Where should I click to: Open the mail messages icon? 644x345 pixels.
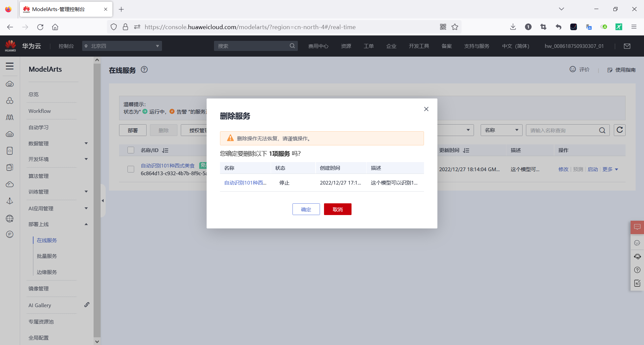(627, 46)
